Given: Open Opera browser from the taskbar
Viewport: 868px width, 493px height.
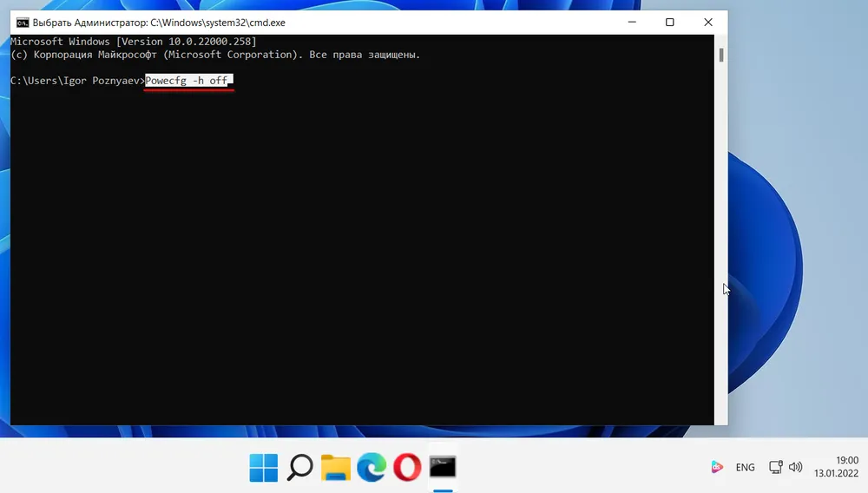Looking at the screenshot, I should 407,468.
